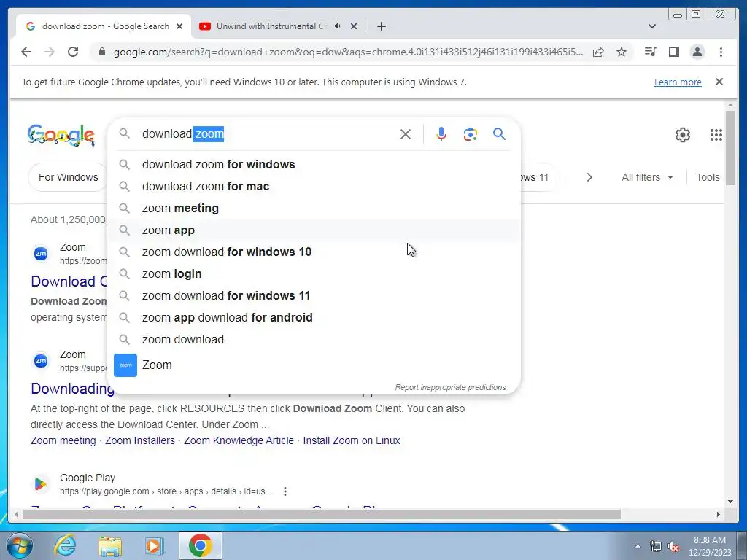Choose zoom app download for android
Image resolution: width=747 pixels, height=560 pixels.
[314, 318]
